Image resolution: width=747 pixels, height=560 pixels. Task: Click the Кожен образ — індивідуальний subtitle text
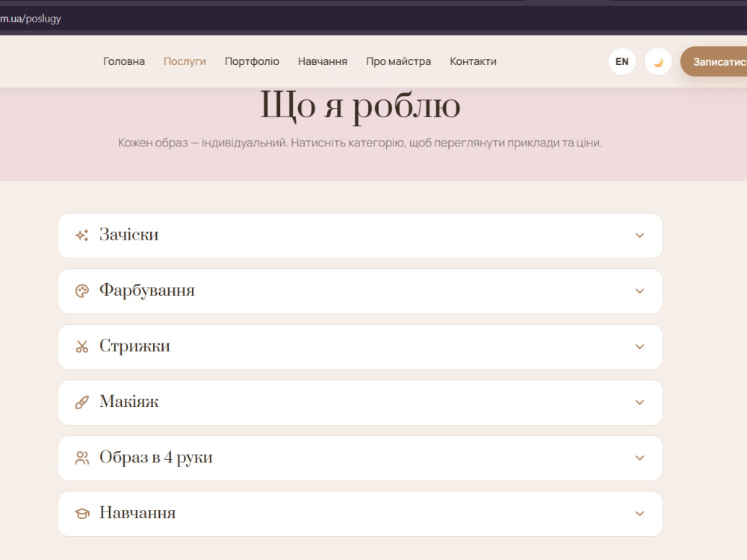(x=360, y=143)
